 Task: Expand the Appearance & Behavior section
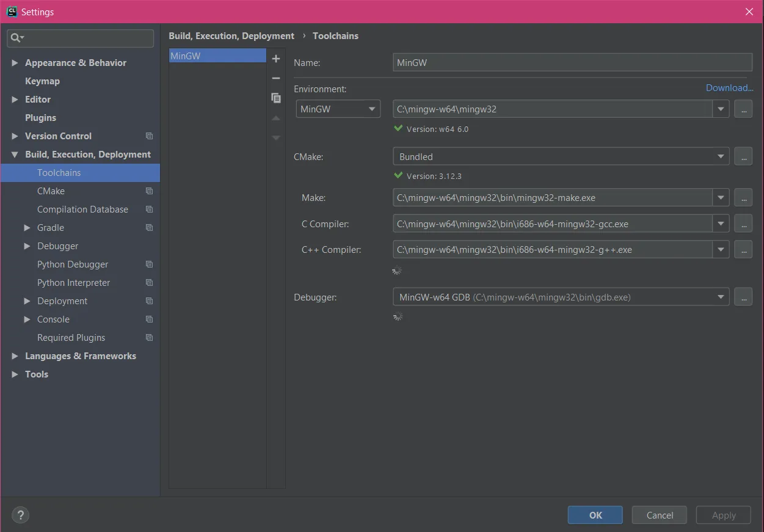coord(15,63)
